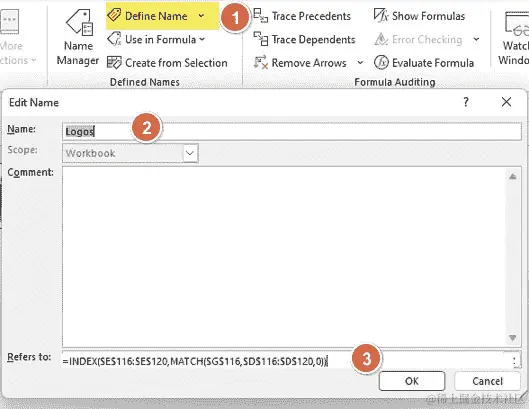Confirm with the OK button
The image size is (529, 409).
click(x=412, y=381)
